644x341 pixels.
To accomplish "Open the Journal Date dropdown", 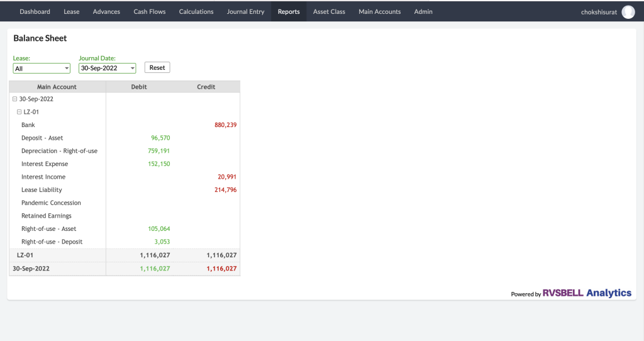I will coord(107,68).
